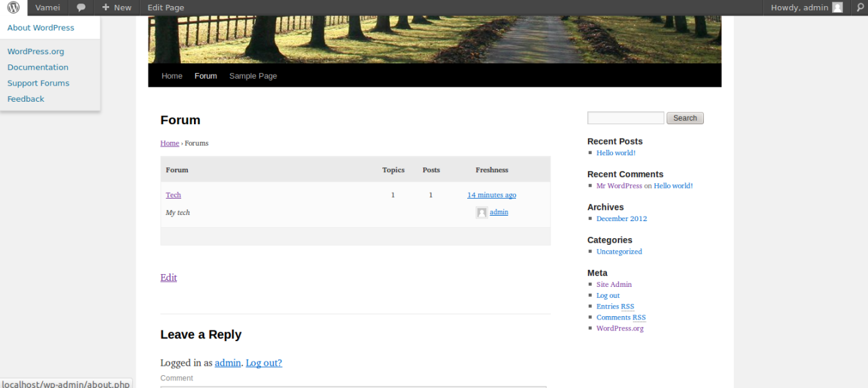Click the WordPress.org link under Meta

tap(620, 328)
